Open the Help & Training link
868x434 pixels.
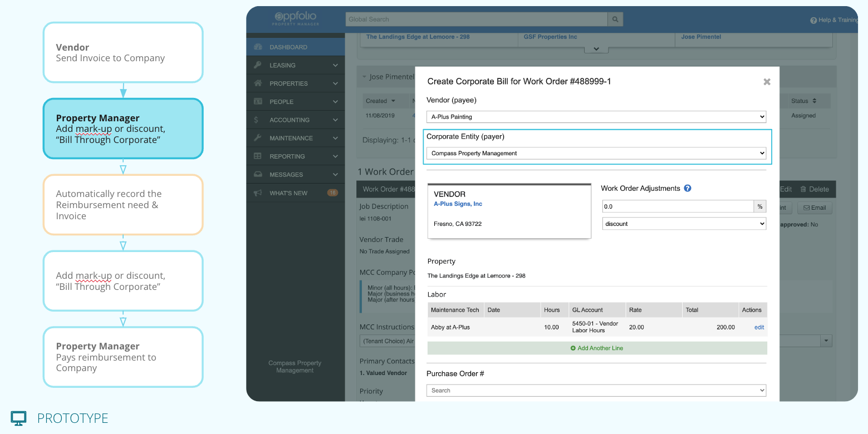[834, 20]
